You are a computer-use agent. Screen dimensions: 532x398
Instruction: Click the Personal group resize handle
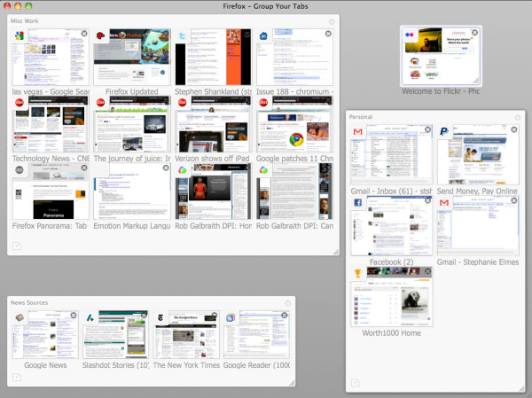coord(520,386)
